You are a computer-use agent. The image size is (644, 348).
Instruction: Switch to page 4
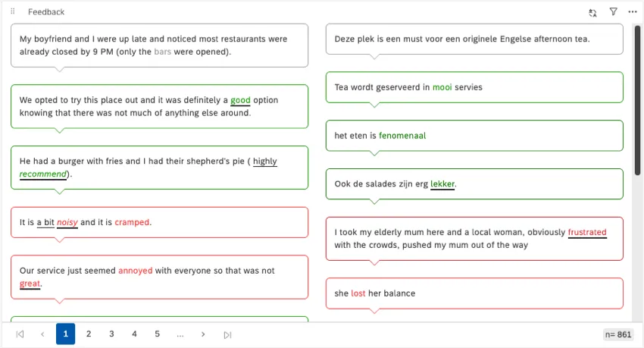coord(134,334)
